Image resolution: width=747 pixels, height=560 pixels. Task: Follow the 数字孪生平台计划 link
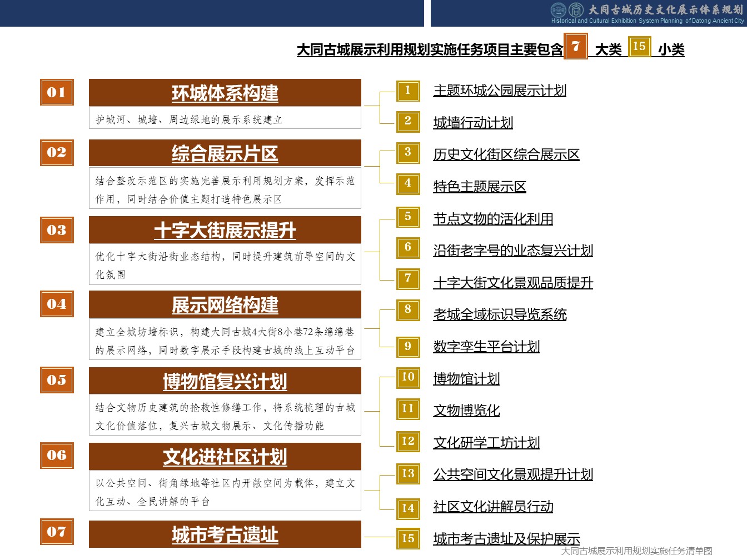click(486, 347)
